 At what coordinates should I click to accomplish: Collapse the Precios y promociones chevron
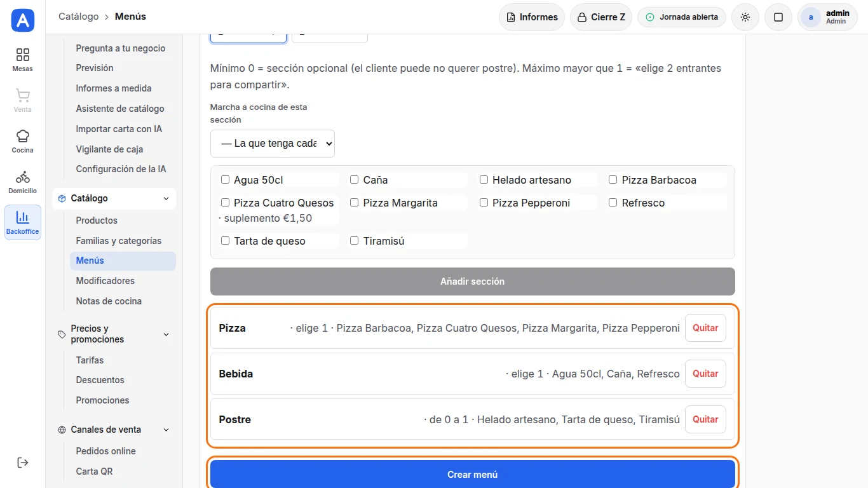click(166, 334)
